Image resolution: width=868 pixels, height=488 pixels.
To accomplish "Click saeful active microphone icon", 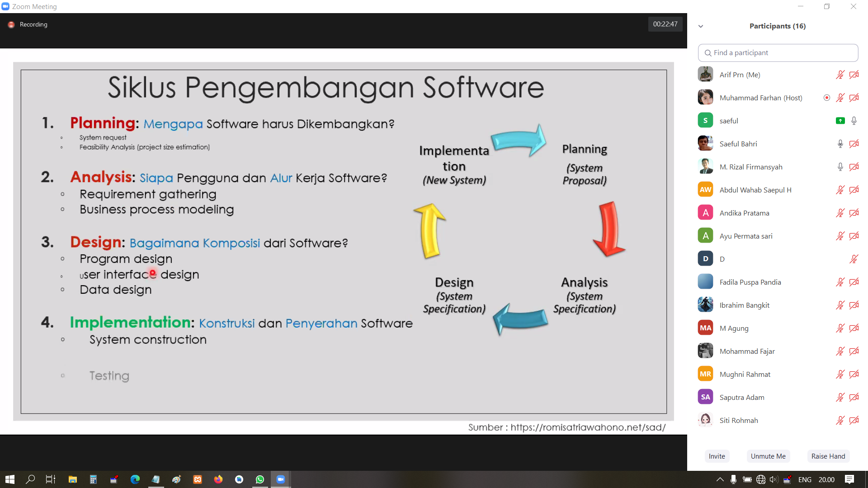I will pos(854,121).
